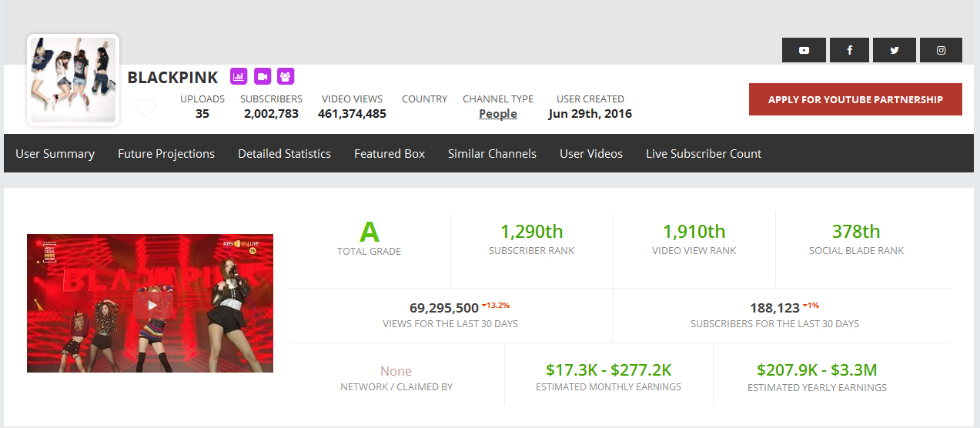Click the purple bar chart icon
This screenshot has height=428, width=980.
click(x=239, y=76)
